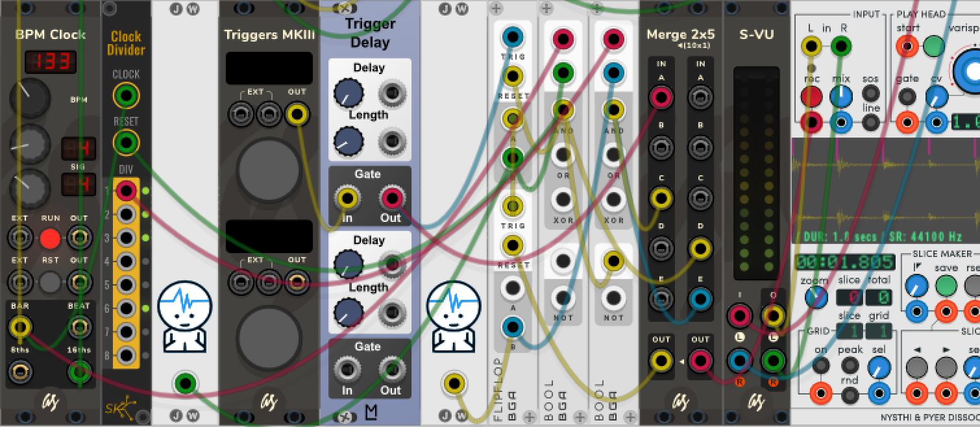Click the XOR jack on first BOOL module
Viewport: 980px width, 427px height.
click(x=563, y=199)
